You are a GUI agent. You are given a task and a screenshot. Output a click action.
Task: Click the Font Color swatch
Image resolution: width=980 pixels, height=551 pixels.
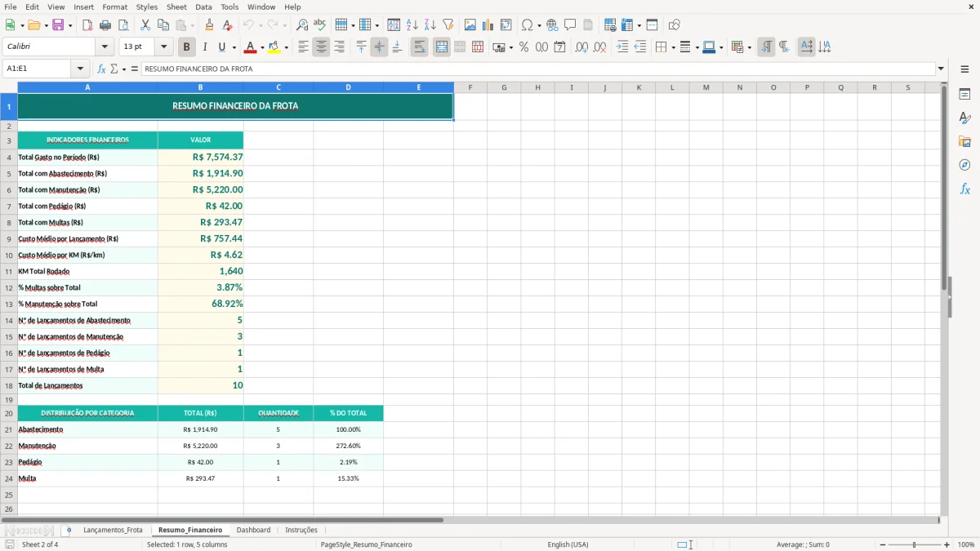click(249, 47)
